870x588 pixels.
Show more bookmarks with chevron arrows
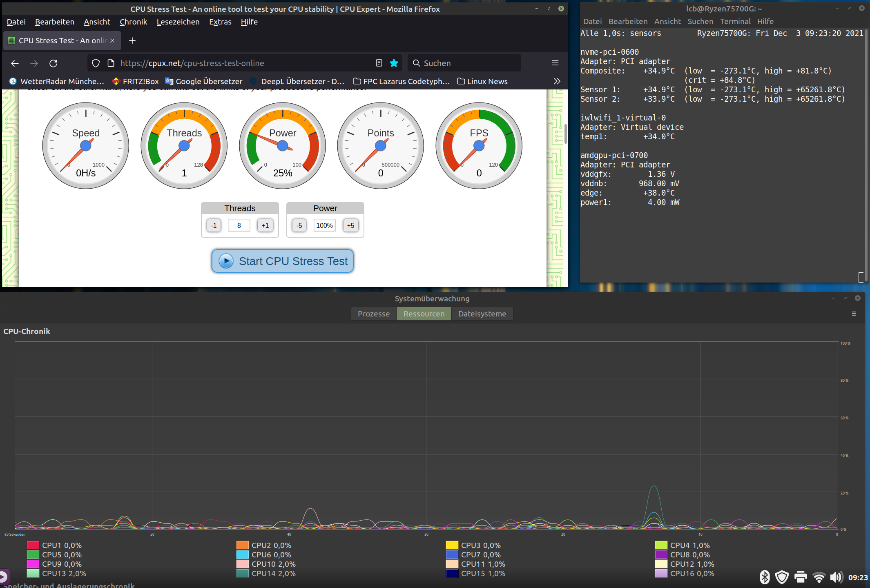click(557, 81)
